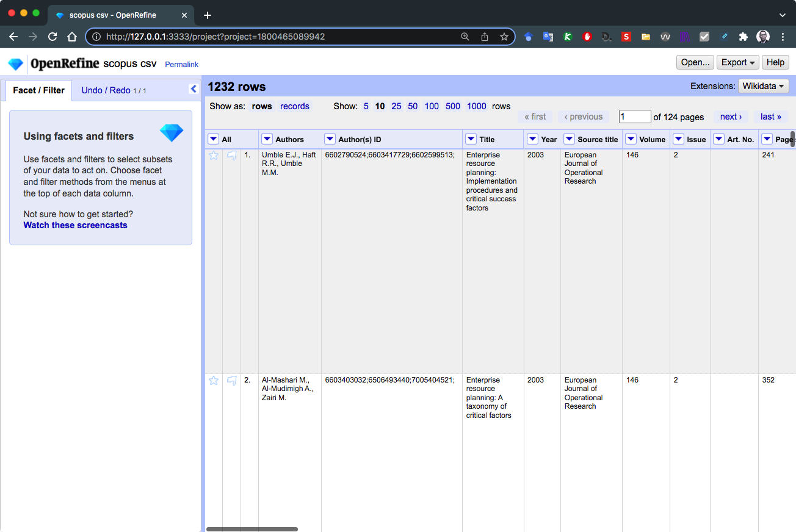Open the Title column dropdown menu
The image size is (796, 532).
pos(471,139)
